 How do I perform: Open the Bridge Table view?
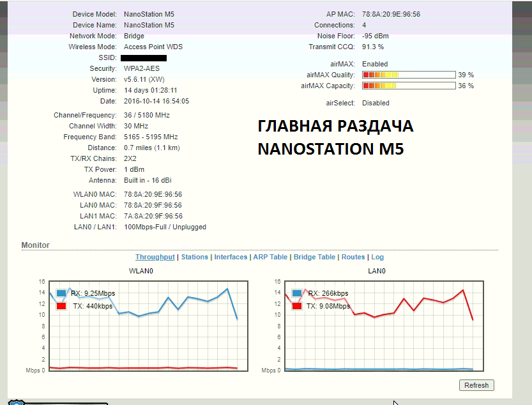[314, 257]
